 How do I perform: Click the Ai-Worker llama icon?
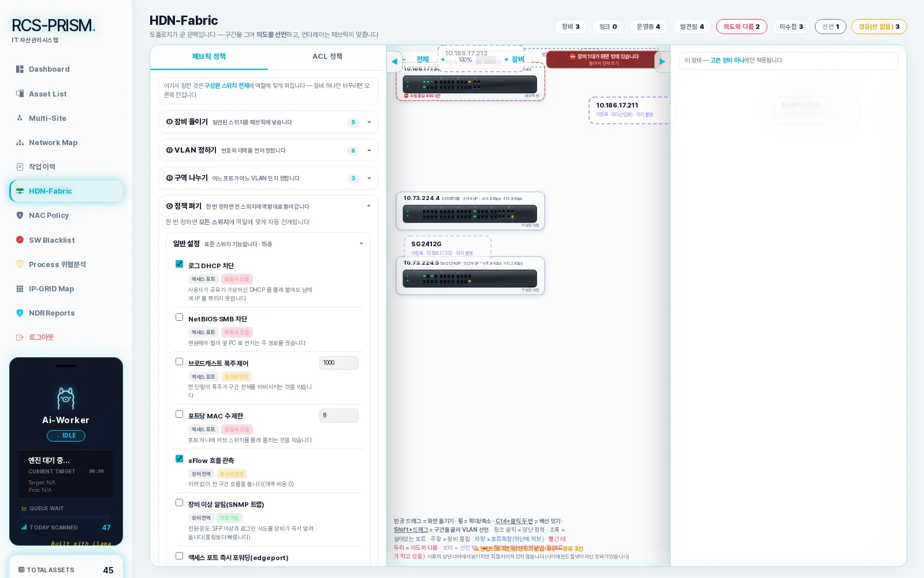tap(66, 398)
